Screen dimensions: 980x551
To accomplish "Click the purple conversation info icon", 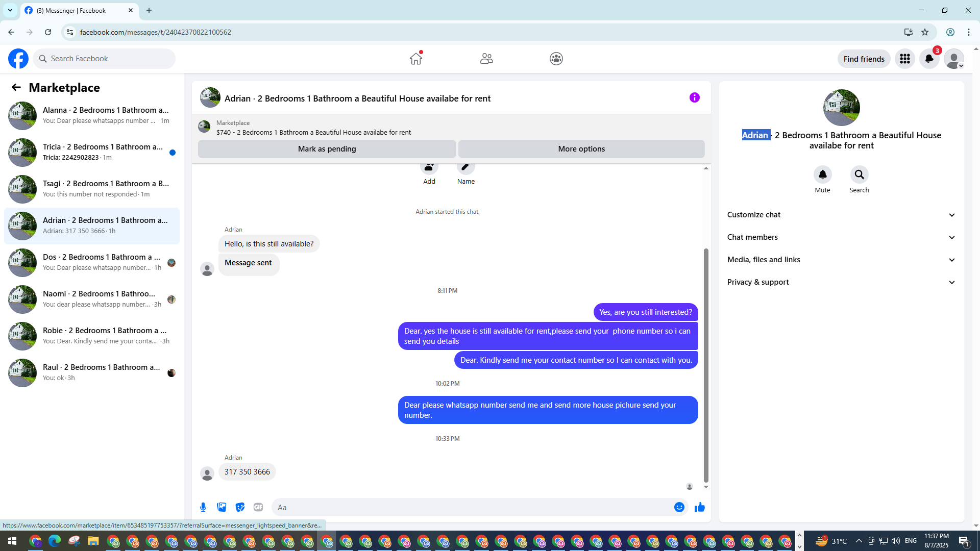I will click(x=694, y=97).
